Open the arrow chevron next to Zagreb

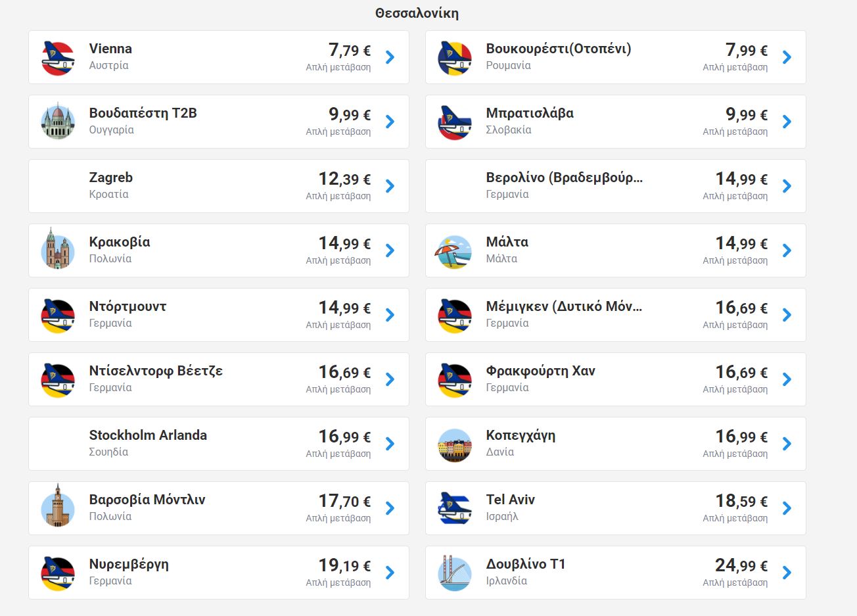[390, 186]
